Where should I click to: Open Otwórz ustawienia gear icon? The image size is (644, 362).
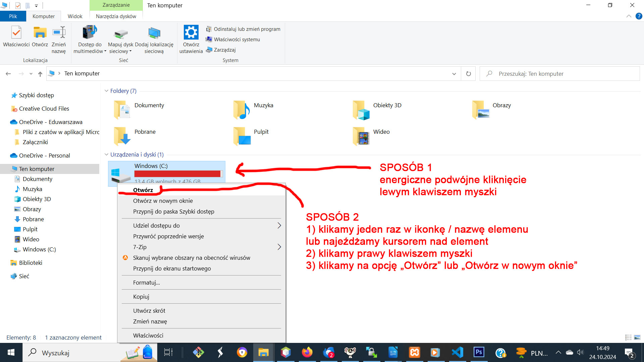click(191, 33)
